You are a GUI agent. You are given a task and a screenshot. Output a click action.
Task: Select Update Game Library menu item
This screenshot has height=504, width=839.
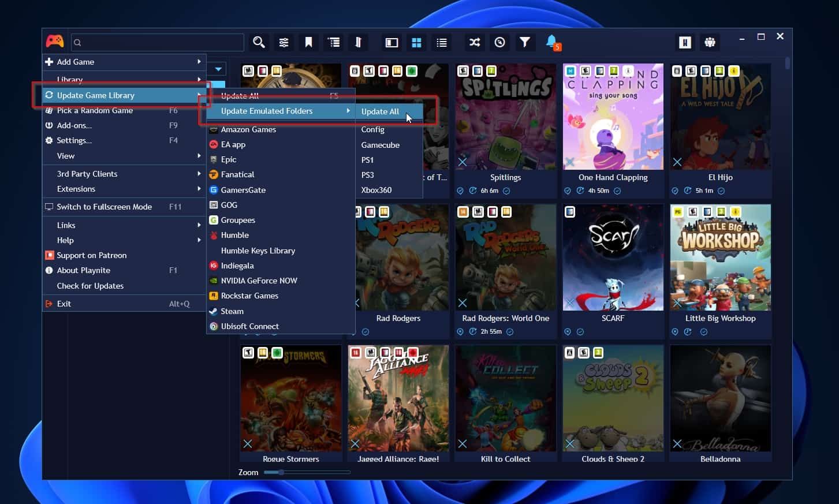point(124,95)
